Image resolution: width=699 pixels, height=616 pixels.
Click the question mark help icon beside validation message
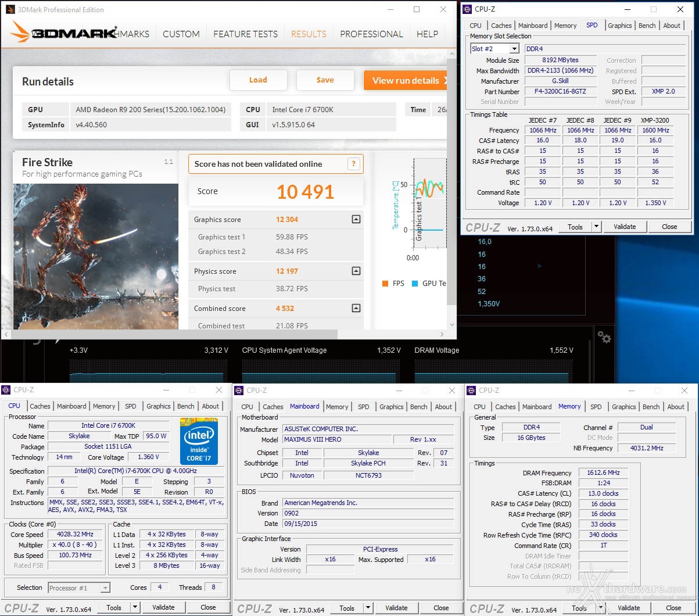pyautogui.click(x=353, y=164)
